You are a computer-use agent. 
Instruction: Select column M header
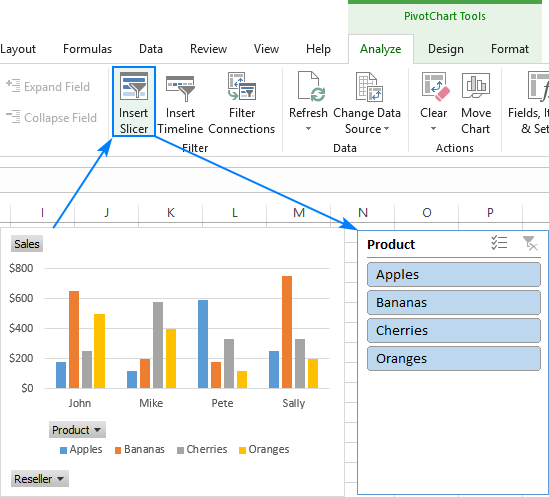(299, 212)
